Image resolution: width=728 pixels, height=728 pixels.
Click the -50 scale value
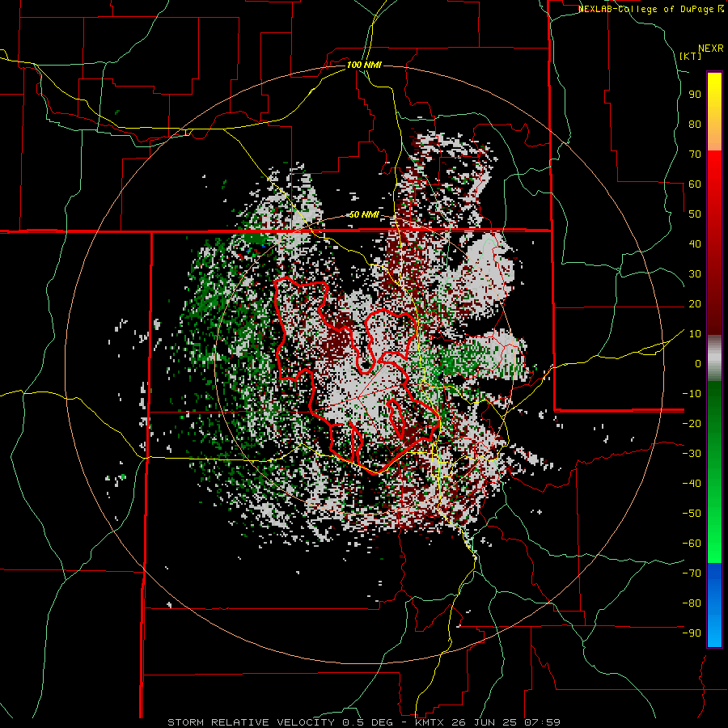tap(692, 514)
